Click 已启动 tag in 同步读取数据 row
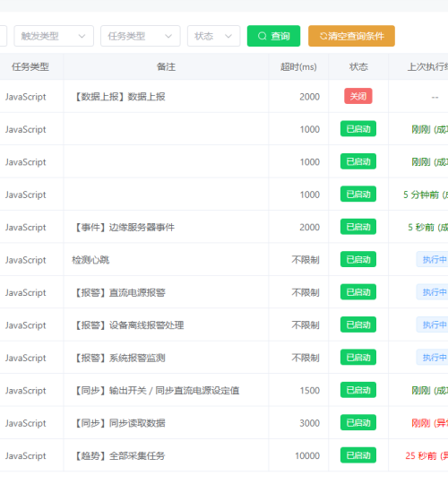The image size is (448, 493). 358,423
